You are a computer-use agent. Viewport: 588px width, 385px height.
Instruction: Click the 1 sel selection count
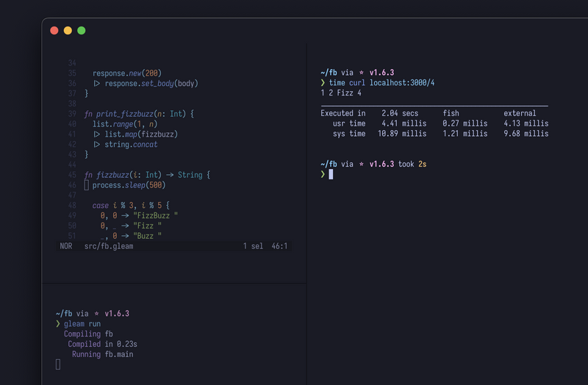[x=253, y=247]
